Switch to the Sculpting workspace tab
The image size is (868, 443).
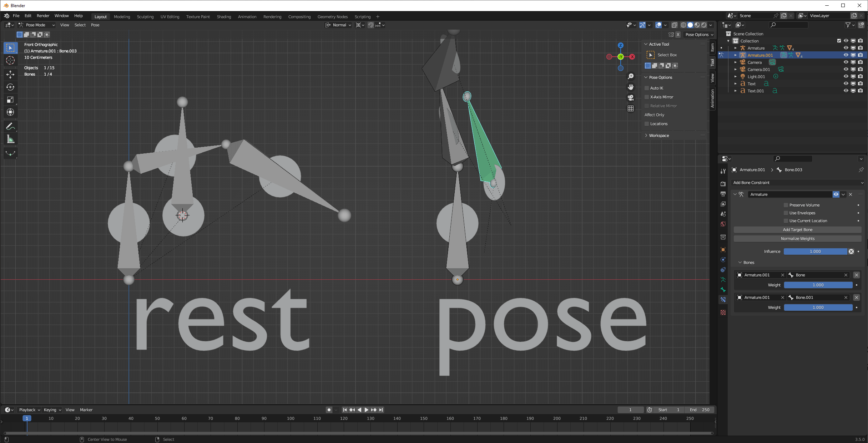pyautogui.click(x=145, y=17)
